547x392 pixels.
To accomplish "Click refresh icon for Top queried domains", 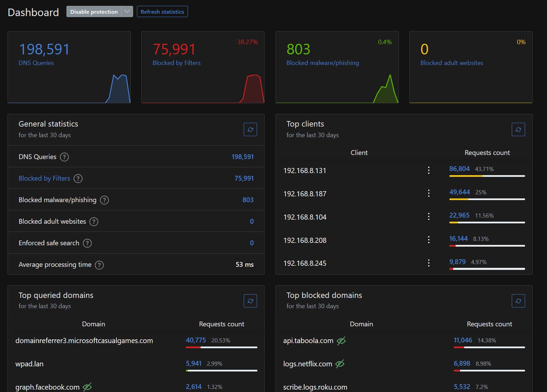I will pyautogui.click(x=250, y=301).
